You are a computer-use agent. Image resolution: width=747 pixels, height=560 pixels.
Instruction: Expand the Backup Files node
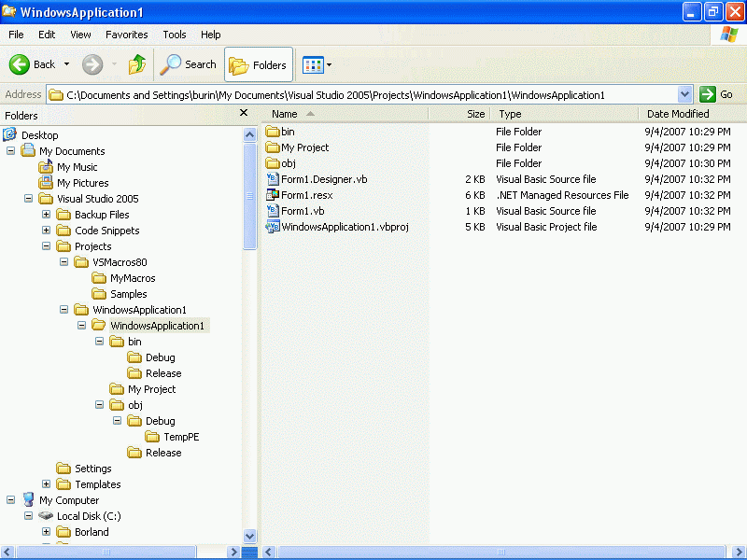(46, 215)
